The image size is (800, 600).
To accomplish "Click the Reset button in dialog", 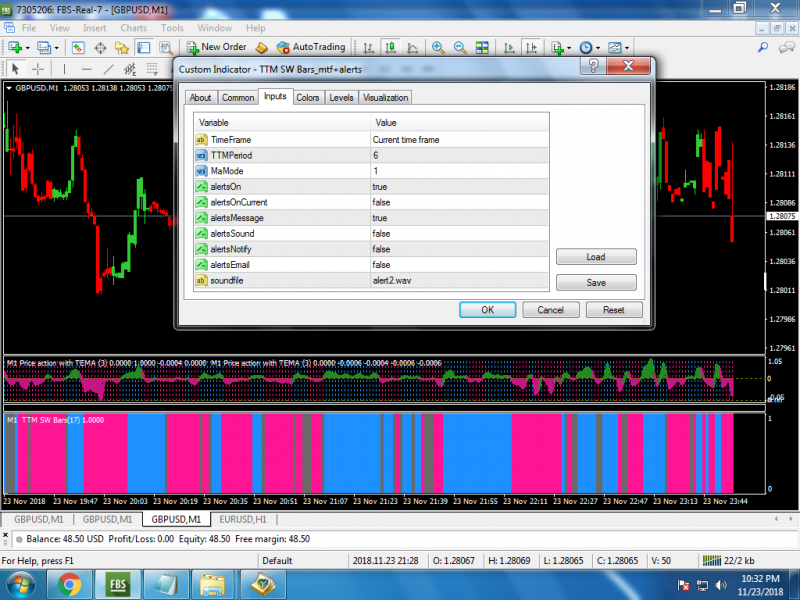I will (614, 310).
